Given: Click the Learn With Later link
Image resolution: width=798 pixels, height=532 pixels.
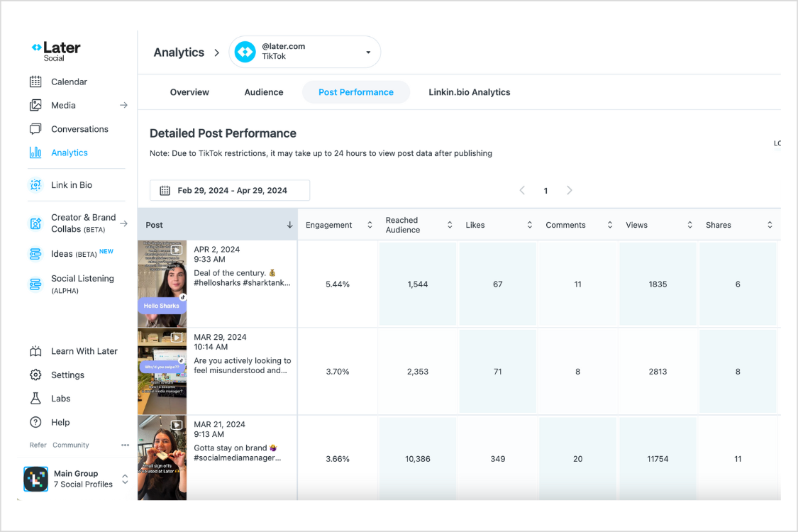Looking at the screenshot, I should [84, 351].
